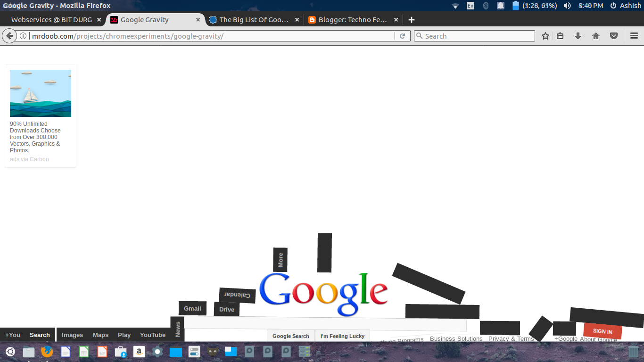Click the ads via Carbon link
The image size is (644, 362).
coord(29,159)
